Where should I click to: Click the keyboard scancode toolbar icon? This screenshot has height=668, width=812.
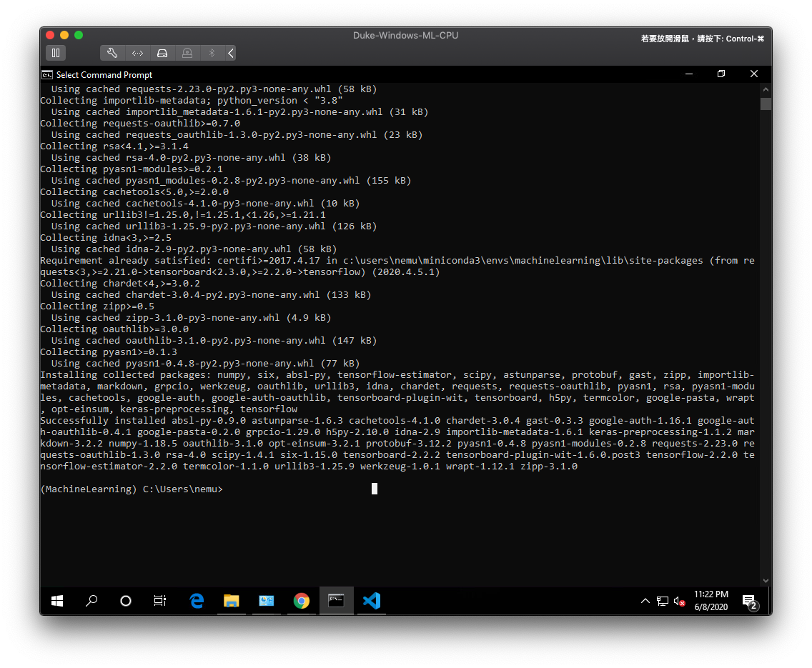click(137, 52)
